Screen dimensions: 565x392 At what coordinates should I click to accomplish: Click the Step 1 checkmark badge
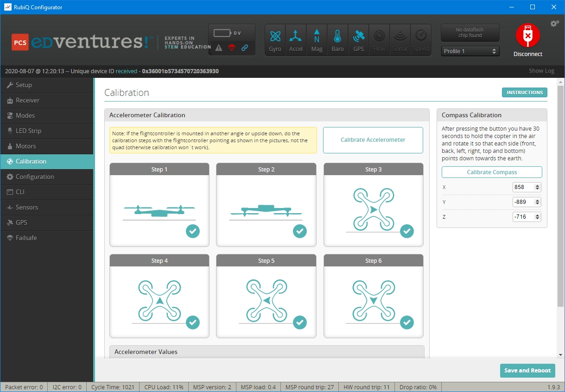[193, 231]
